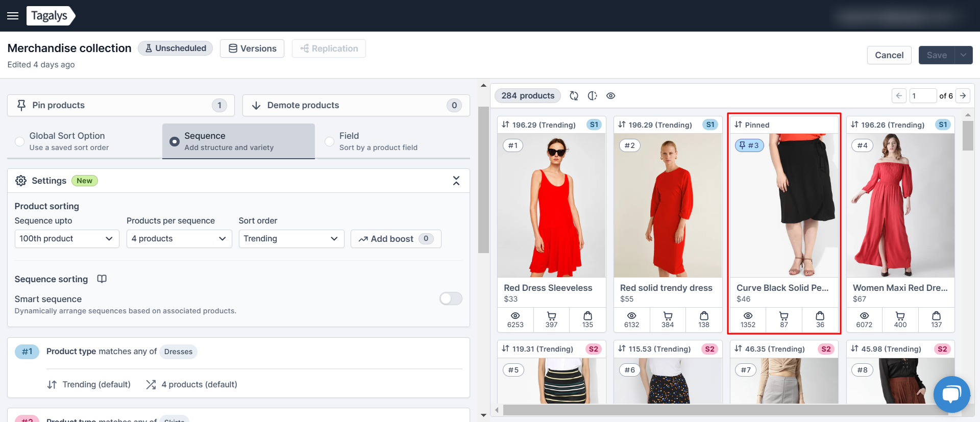The width and height of the screenshot is (980, 422).
Task: Open the Replication menu
Action: [x=329, y=48]
